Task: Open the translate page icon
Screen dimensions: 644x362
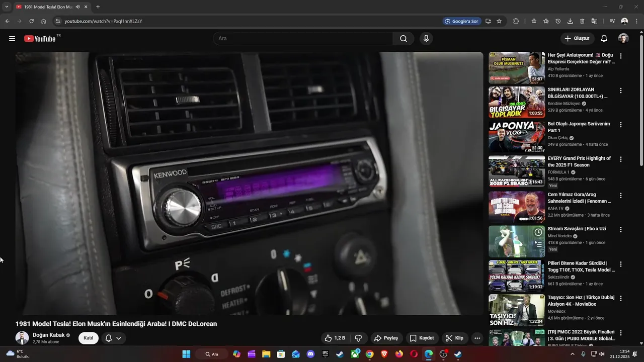Action: 594,21
